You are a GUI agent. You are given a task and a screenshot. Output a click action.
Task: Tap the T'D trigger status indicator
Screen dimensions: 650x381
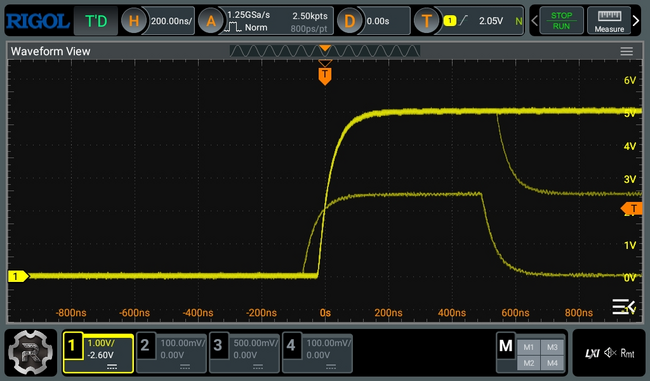point(96,21)
